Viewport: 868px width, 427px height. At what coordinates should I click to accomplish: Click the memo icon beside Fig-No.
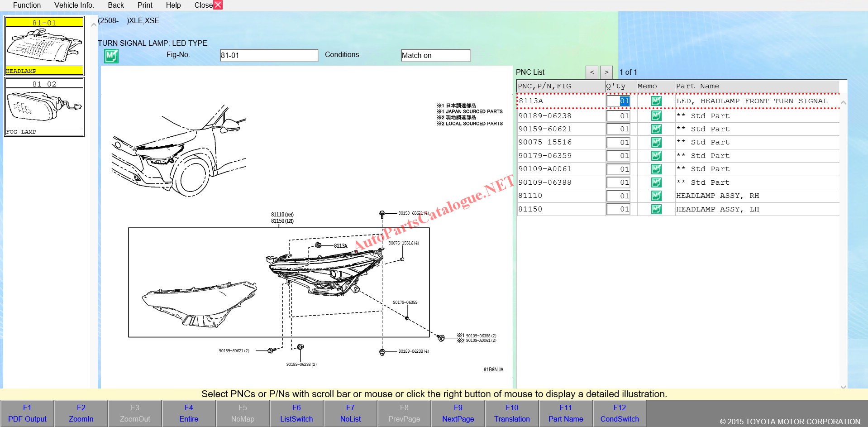point(111,56)
